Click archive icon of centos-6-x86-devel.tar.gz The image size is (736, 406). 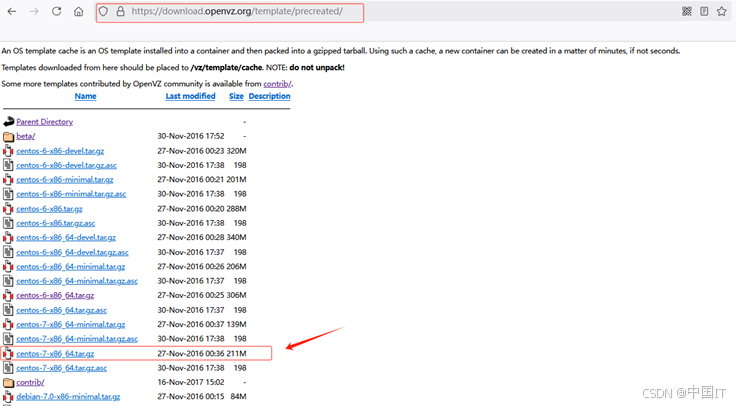coord(8,151)
